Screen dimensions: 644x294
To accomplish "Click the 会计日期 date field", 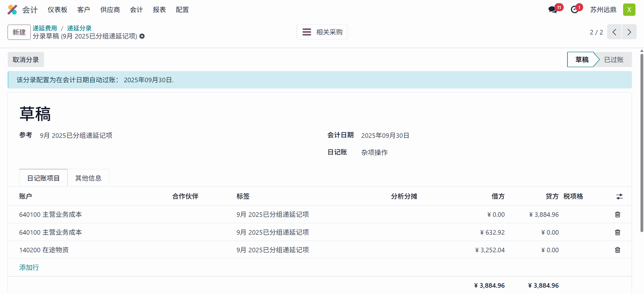I will (x=385, y=135).
